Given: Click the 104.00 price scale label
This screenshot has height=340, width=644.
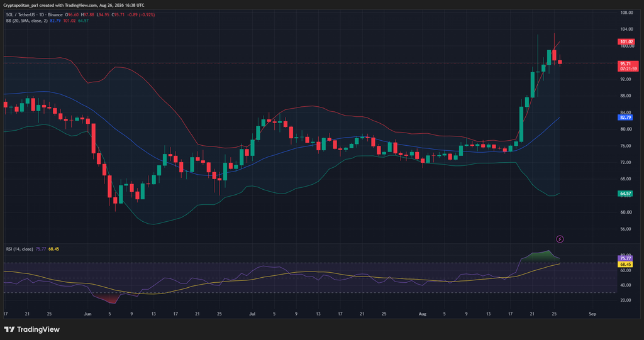Looking at the screenshot, I should pos(626,29).
